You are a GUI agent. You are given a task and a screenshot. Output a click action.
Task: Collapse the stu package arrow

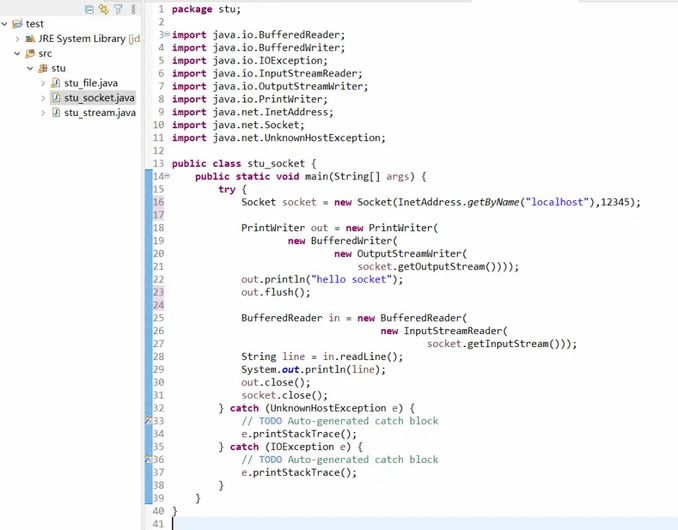pos(30,68)
